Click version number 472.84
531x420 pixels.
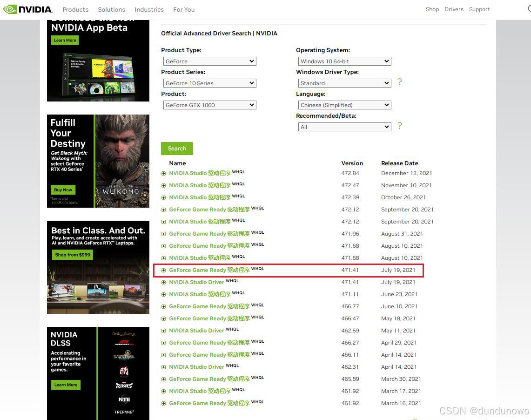point(350,173)
